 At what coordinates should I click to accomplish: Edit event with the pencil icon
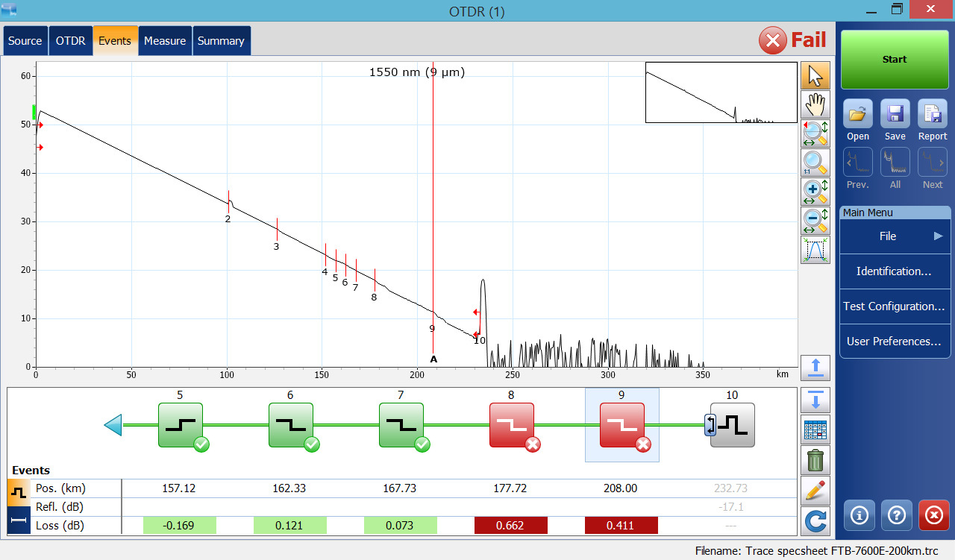(815, 491)
